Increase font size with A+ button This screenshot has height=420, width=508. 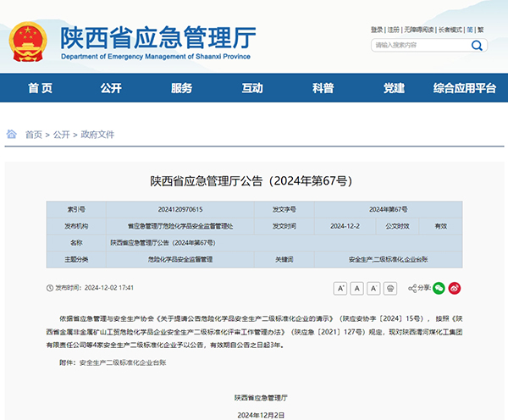341,288
